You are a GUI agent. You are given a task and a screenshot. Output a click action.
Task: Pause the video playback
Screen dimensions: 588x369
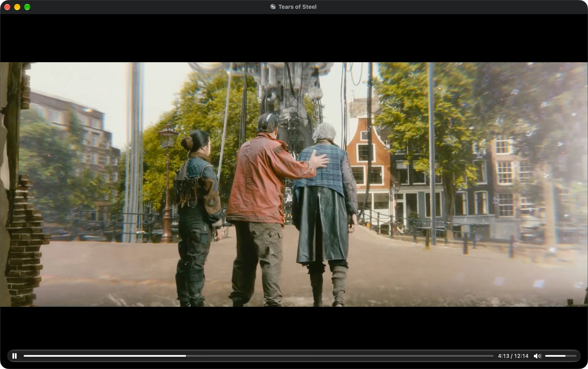14,356
